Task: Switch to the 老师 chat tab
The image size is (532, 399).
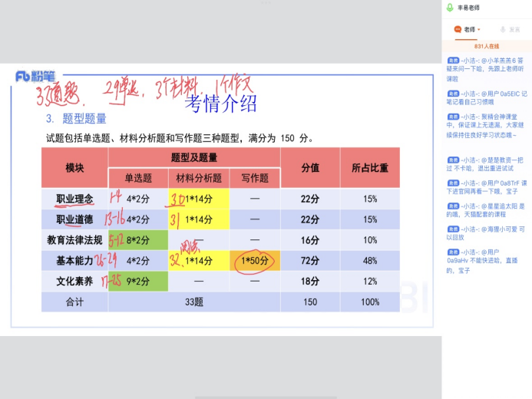Action: 468,29
